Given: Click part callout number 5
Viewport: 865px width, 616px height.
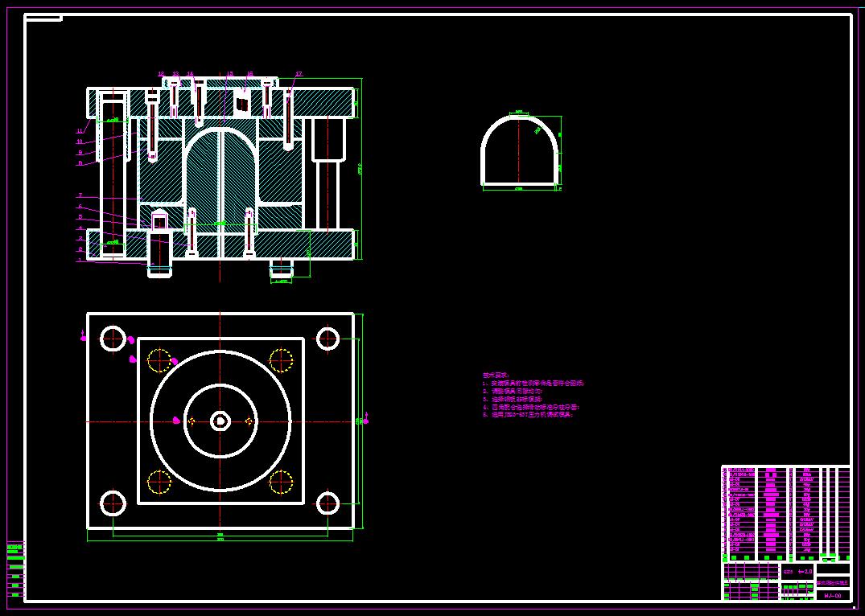Looking at the screenshot, I should click(80, 217).
